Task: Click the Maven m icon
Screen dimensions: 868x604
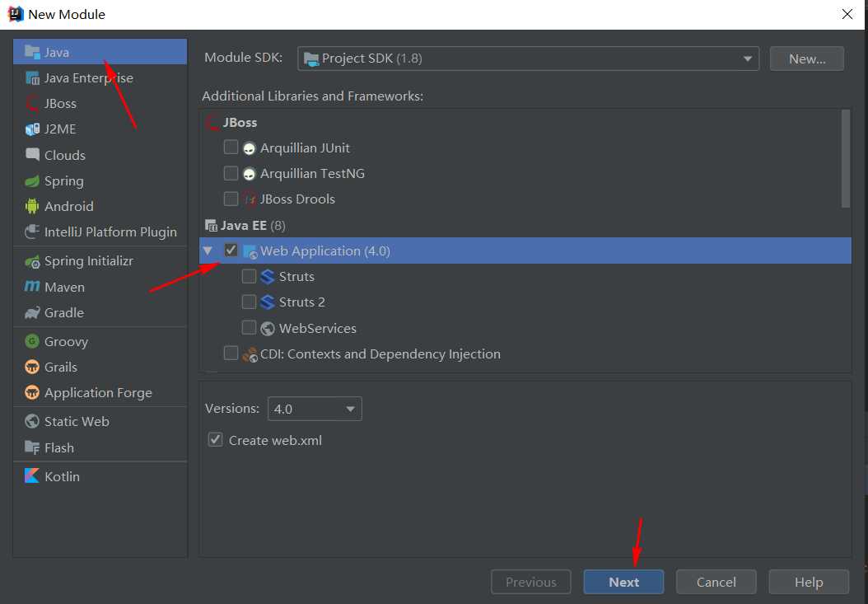Action: (32, 287)
